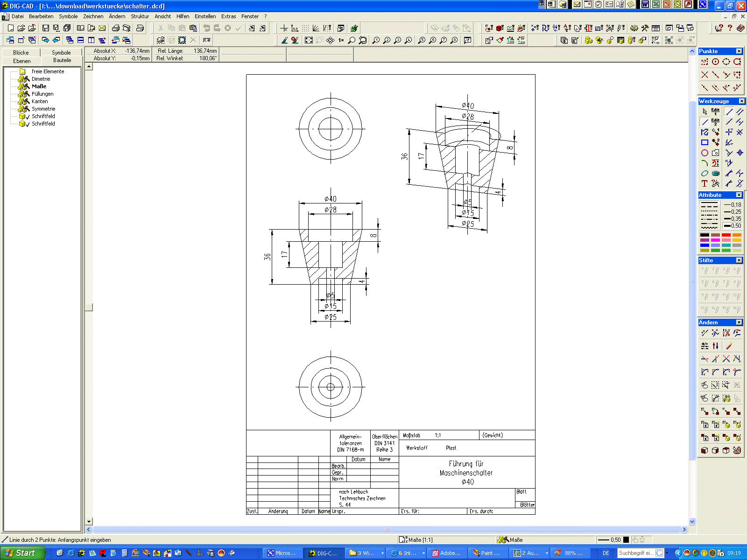Switch to the Ebenen tab

[x=21, y=61]
